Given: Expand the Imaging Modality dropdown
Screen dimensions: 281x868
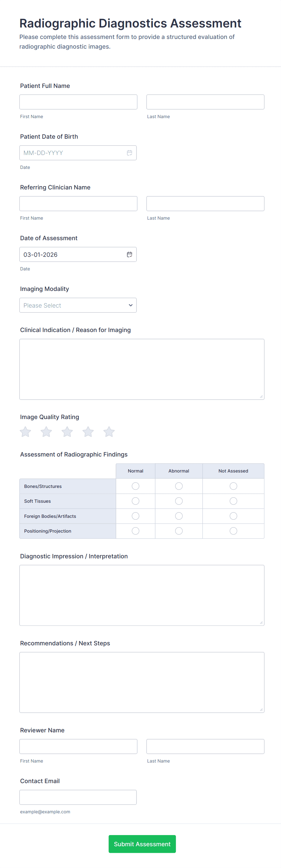Looking at the screenshot, I should (x=78, y=305).
